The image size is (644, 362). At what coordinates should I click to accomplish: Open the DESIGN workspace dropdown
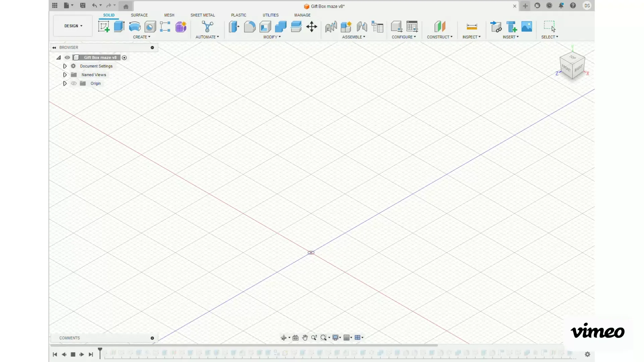pyautogui.click(x=72, y=26)
